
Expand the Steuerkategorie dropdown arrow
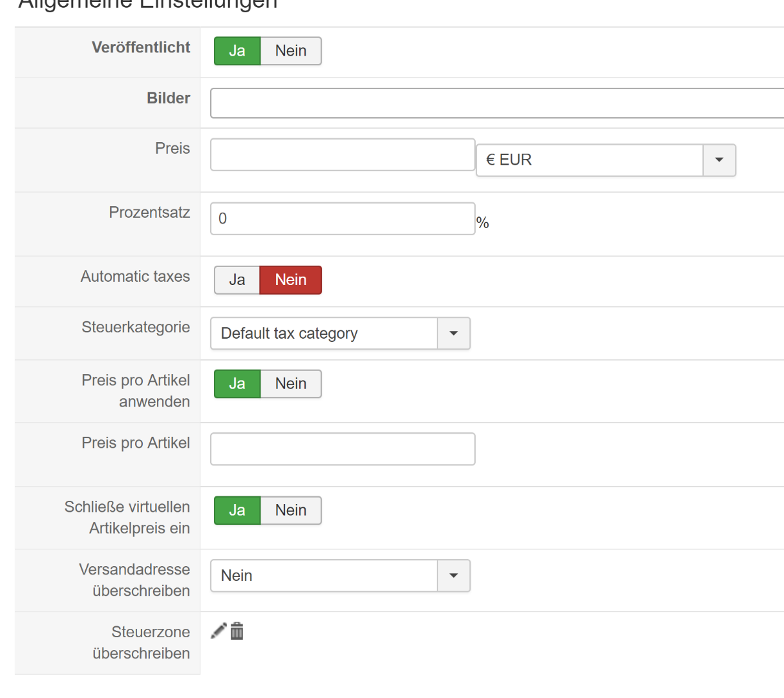coord(454,333)
